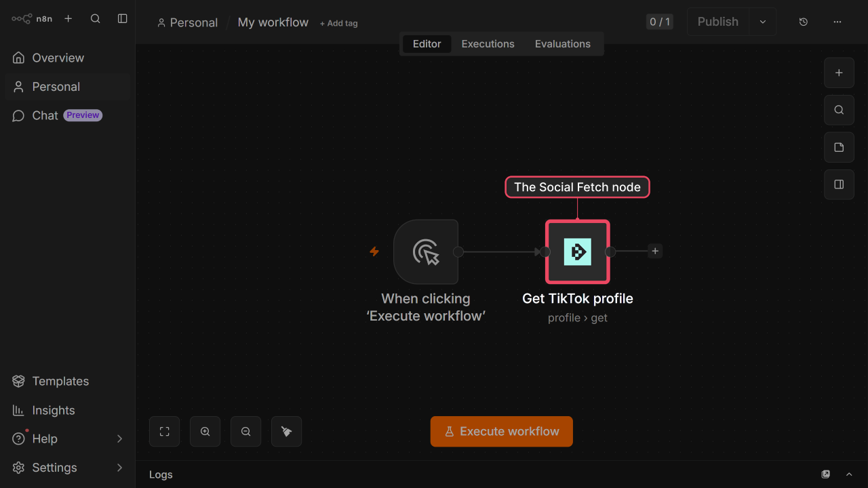Open Chat preview in sidebar
The height and width of the screenshot is (488, 868).
click(68, 115)
